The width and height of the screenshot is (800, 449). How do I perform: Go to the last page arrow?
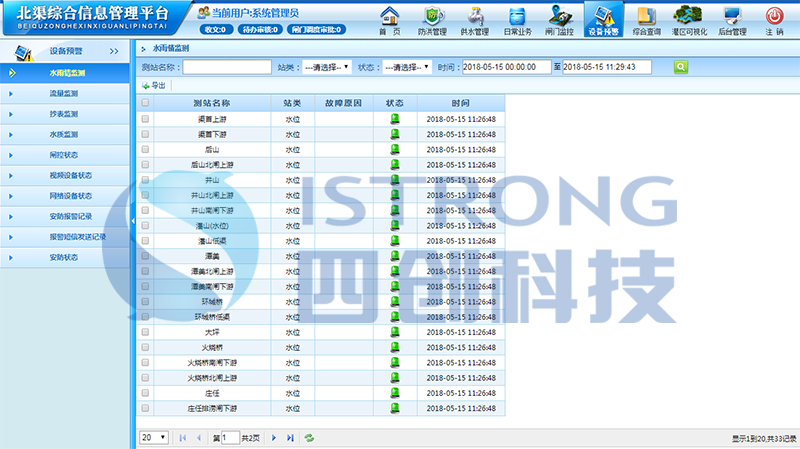[290, 438]
